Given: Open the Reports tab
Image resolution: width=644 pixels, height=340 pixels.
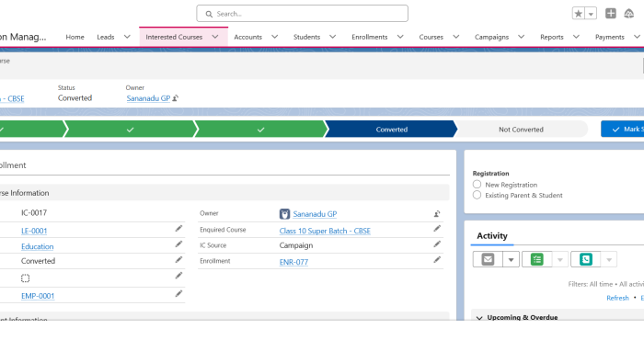Looking at the screenshot, I should [552, 37].
